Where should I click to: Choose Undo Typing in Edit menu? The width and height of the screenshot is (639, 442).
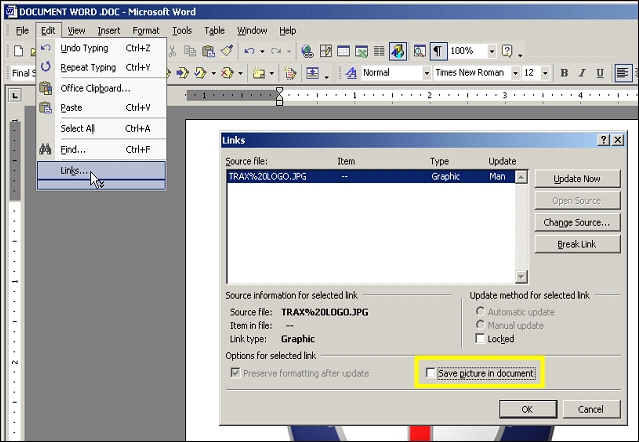[x=101, y=48]
